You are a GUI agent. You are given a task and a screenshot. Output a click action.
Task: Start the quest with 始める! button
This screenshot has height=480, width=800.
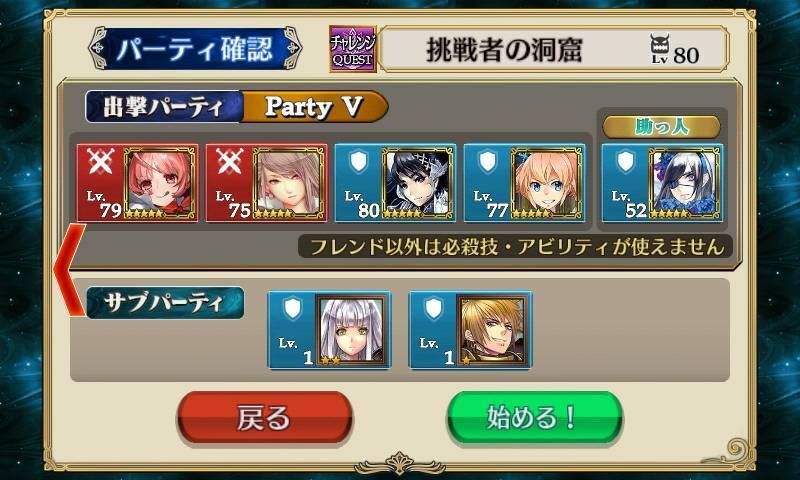(535, 417)
